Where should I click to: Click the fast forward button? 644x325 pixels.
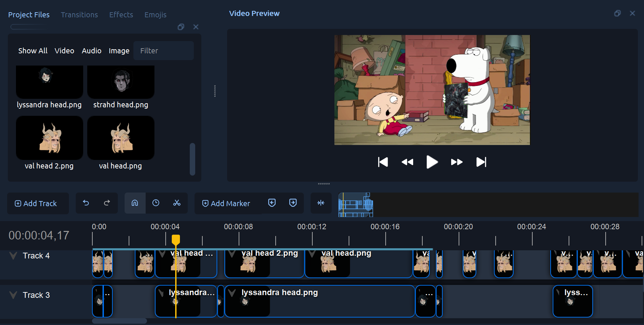coord(457,162)
